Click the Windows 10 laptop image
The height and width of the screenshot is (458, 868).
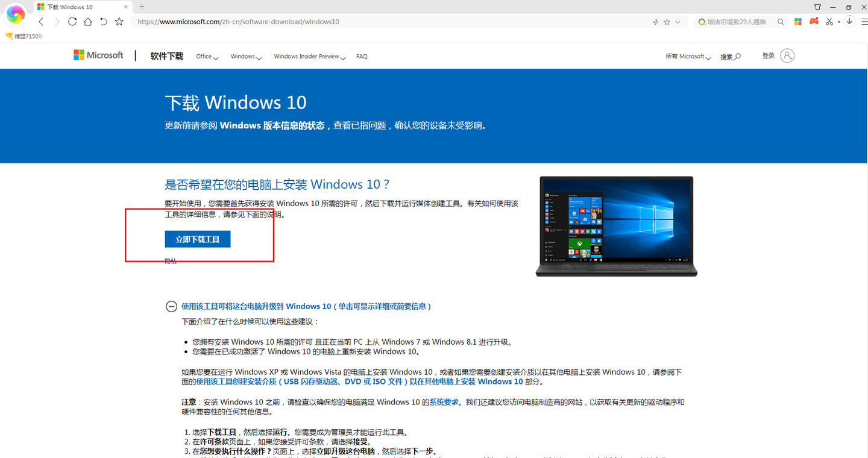(x=616, y=227)
